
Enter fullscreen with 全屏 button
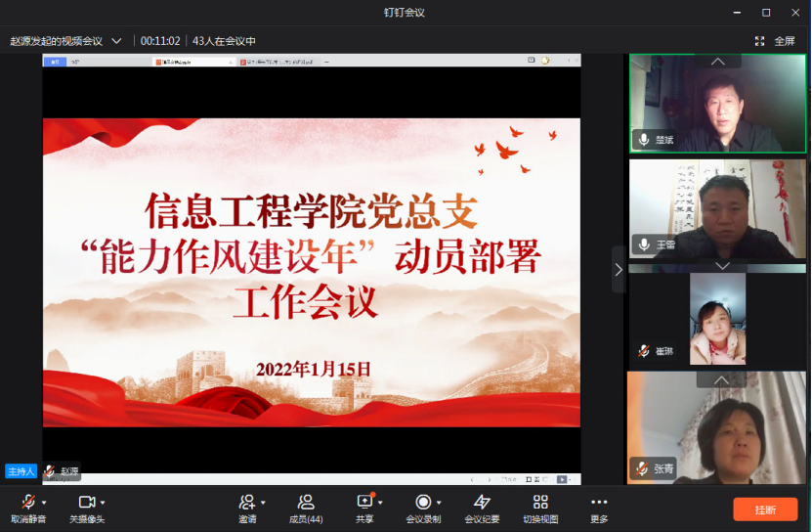[776, 41]
